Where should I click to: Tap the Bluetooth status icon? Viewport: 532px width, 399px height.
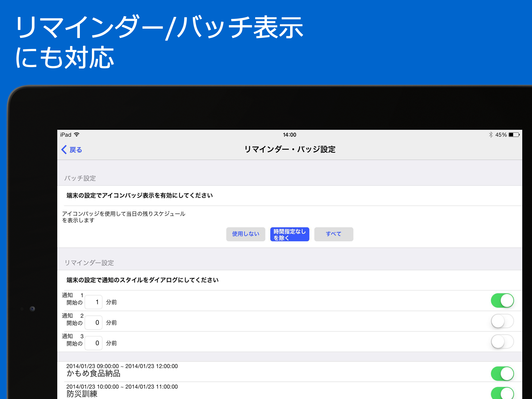click(491, 135)
